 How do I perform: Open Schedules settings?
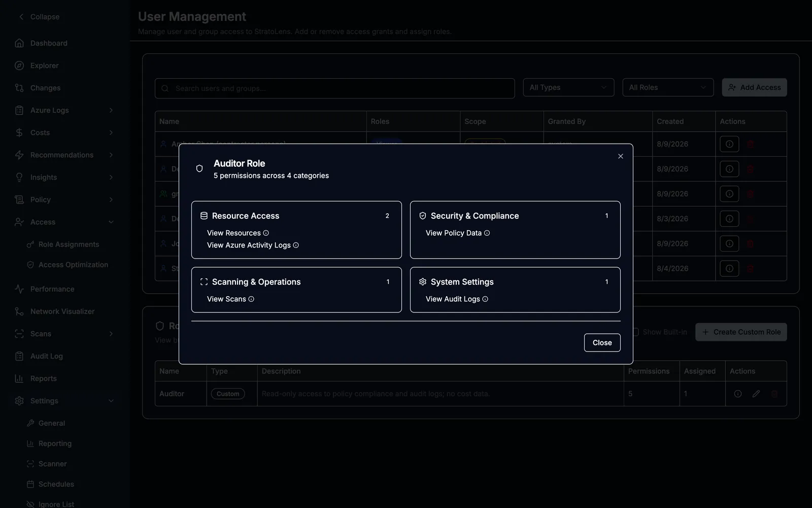[56, 484]
